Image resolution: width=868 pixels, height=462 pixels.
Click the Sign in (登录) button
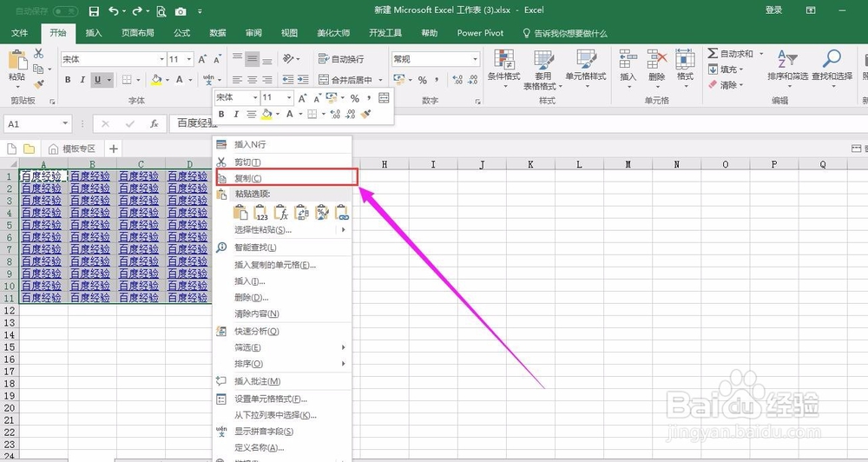(x=773, y=10)
